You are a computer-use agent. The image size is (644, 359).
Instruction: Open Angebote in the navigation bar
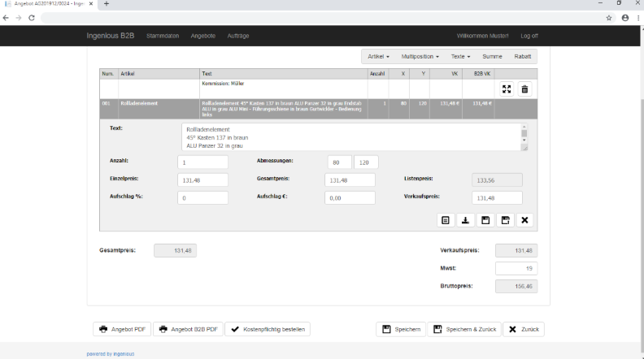tap(203, 36)
